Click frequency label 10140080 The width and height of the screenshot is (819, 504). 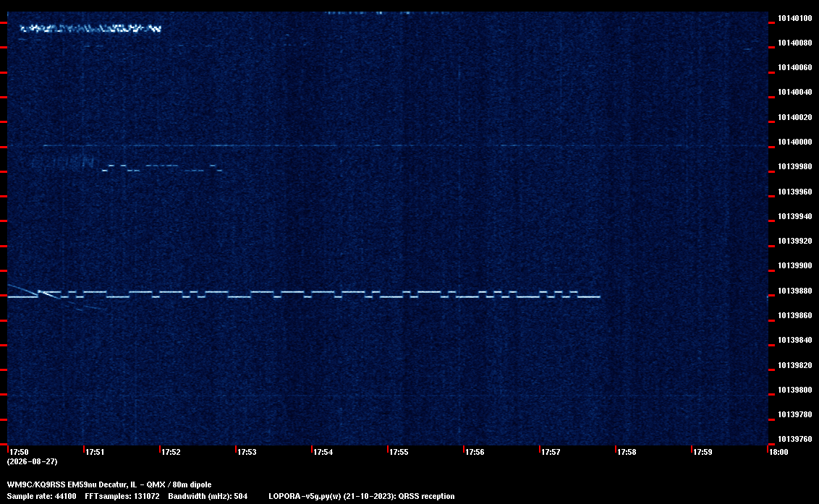click(x=795, y=43)
